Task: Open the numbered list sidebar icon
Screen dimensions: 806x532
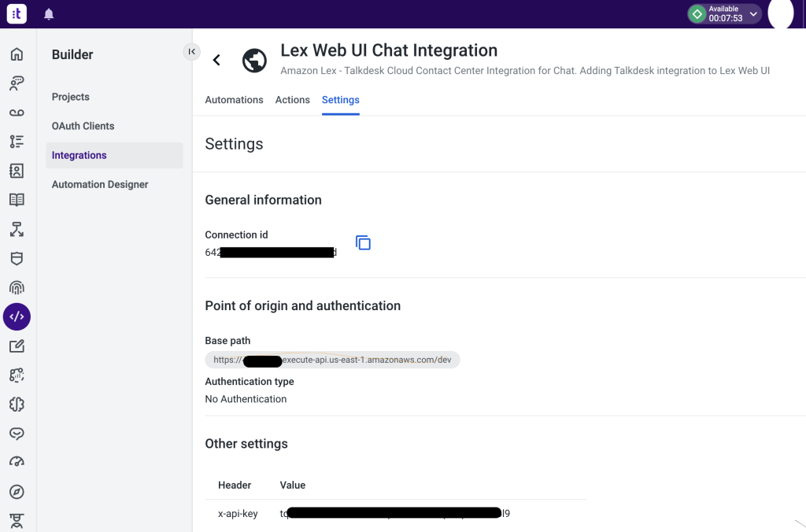Action: tap(17, 142)
